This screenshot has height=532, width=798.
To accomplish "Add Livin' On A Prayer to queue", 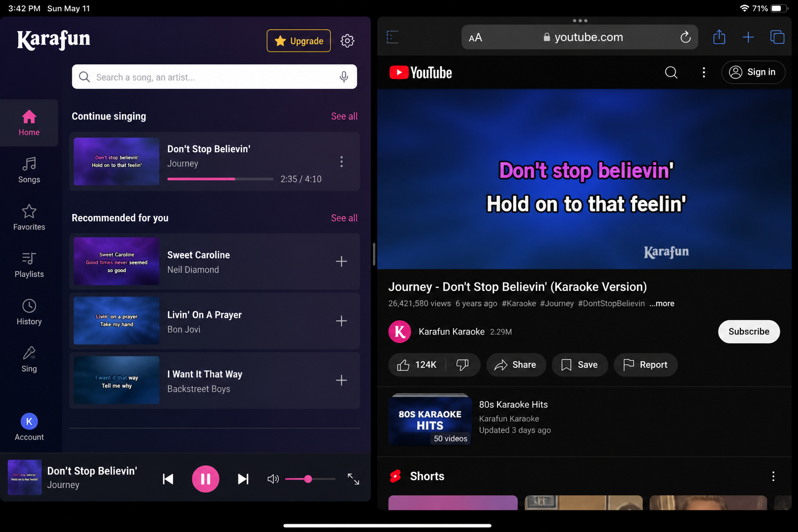I will [341, 321].
